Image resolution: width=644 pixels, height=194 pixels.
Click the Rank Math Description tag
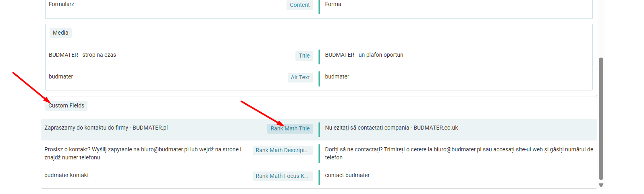[x=283, y=150]
